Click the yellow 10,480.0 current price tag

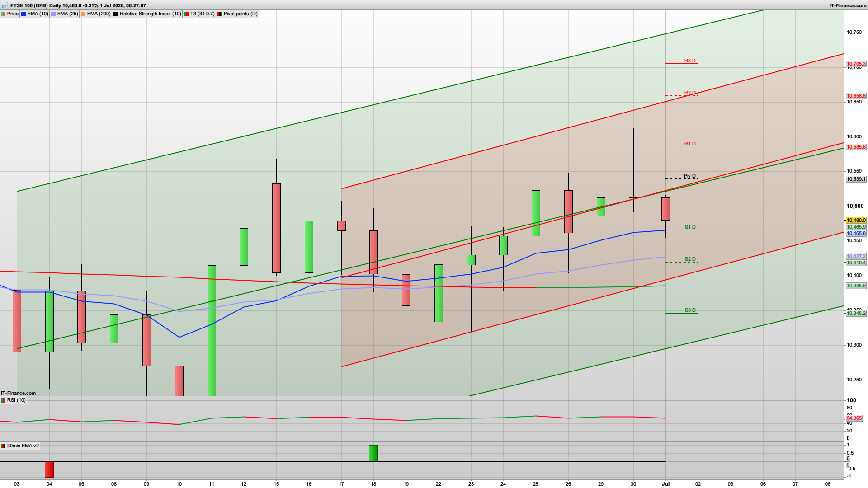(x=856, y=221)
